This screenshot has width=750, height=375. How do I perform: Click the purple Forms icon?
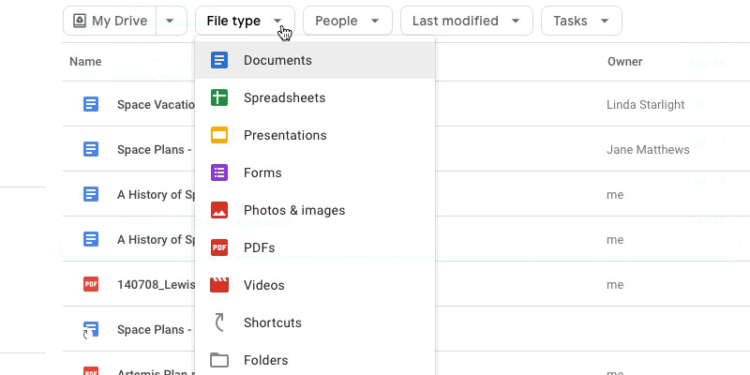(x=219, y=173)
